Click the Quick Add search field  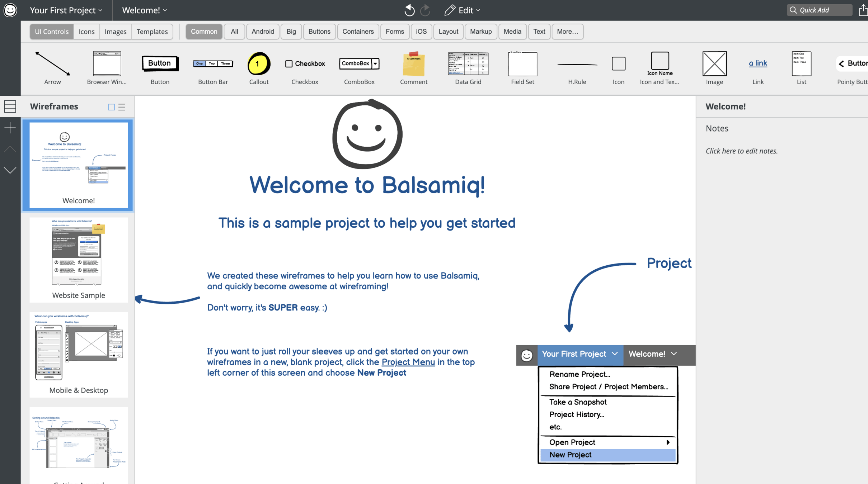click(x=820, y=10)
